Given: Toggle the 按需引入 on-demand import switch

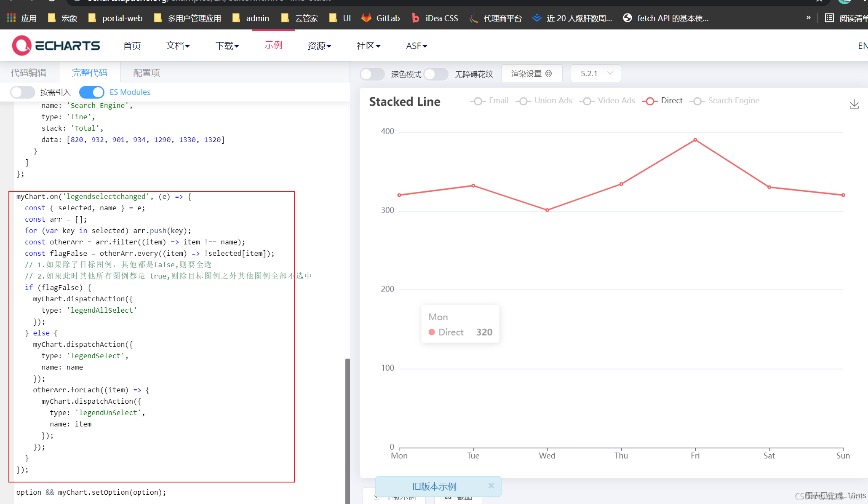Looking at the screenshot, I should pos(22,92).
